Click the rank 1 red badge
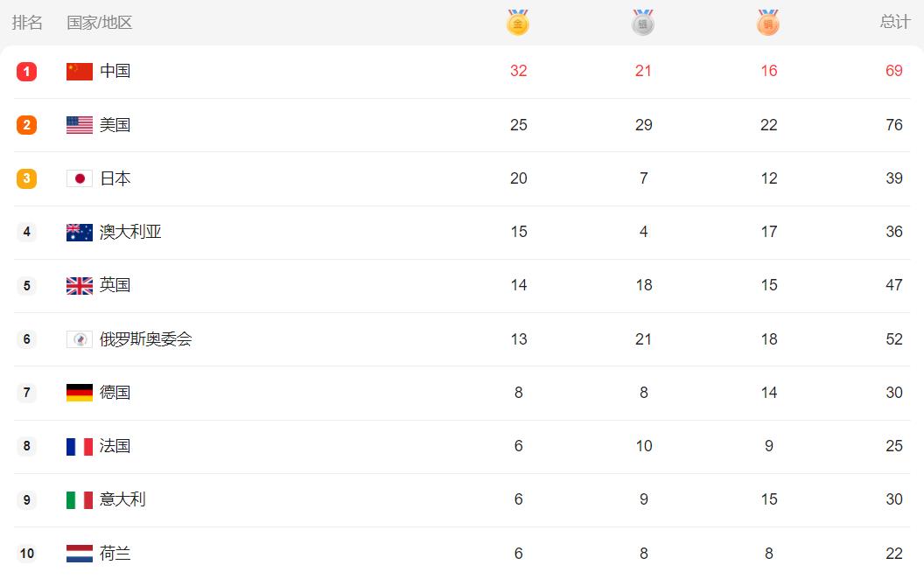The height and width of the screenshot is (579, 924). pos(27,72)
